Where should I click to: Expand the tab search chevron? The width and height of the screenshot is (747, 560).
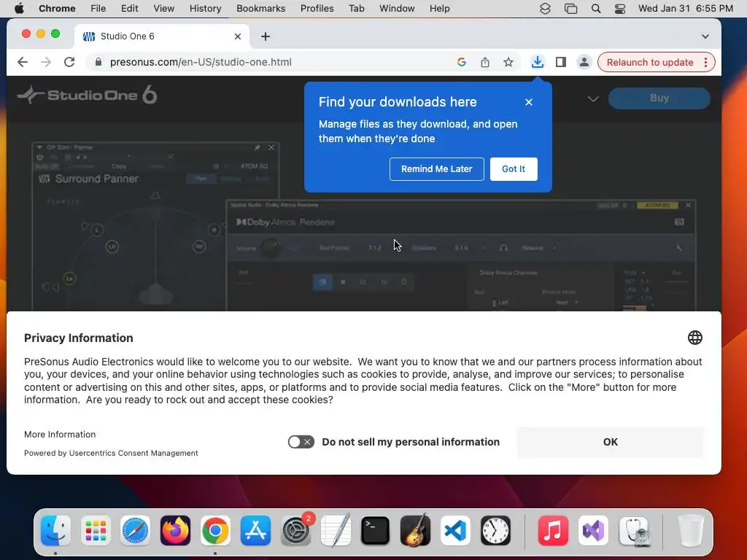705,36
